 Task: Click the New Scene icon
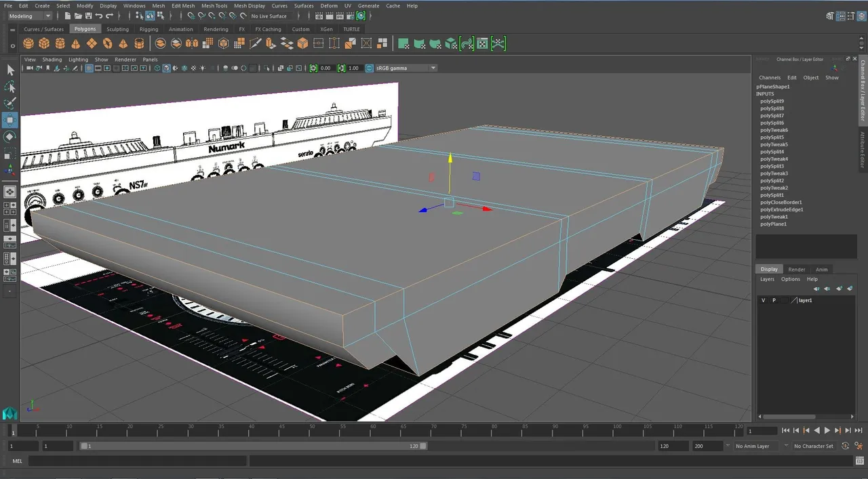click(68, 16)
